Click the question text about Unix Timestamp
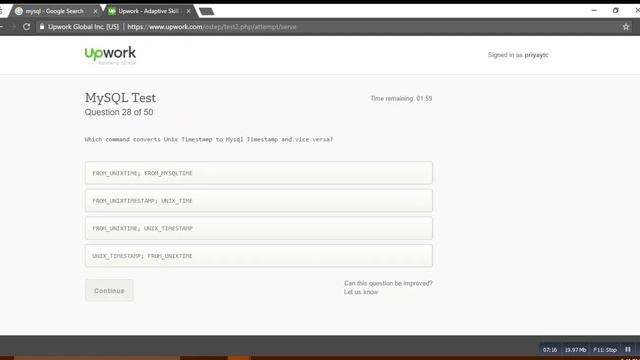 [209, 140]
